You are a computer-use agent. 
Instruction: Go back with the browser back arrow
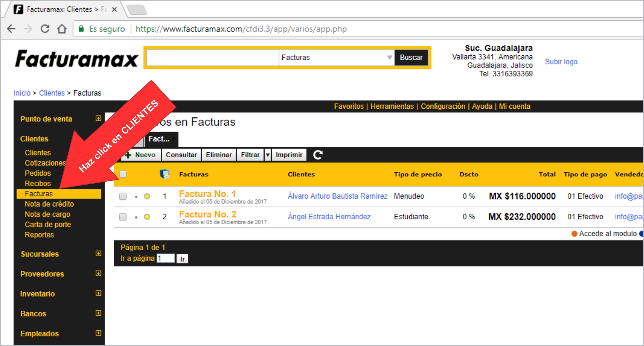pyautogui.click(x=11, y=29)
